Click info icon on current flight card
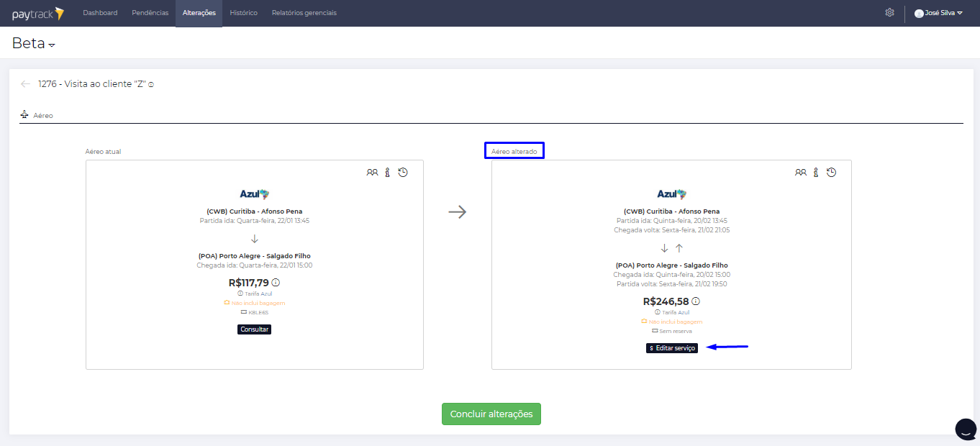980x446 pixels. pyautogui.click(x=387, y=173)
